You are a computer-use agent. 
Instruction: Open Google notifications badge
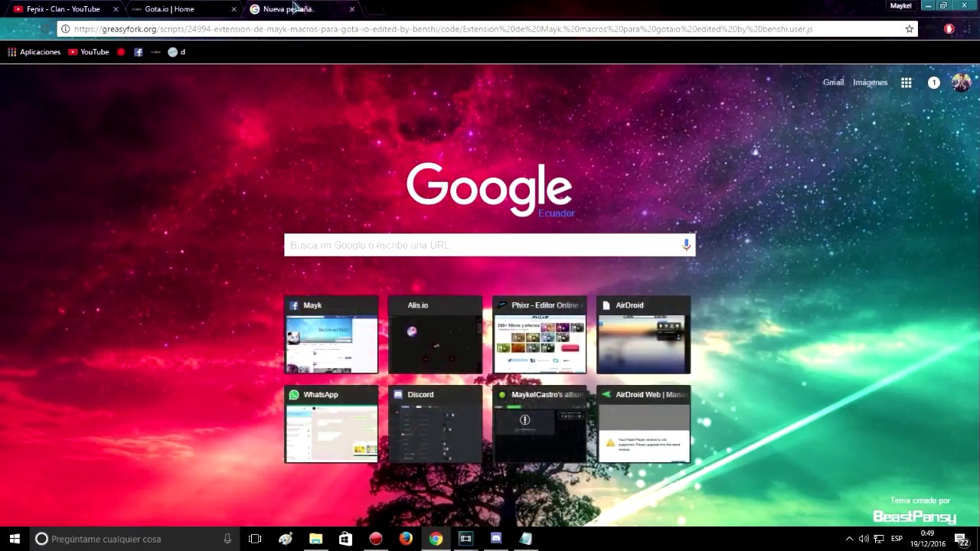click(934, 83)
